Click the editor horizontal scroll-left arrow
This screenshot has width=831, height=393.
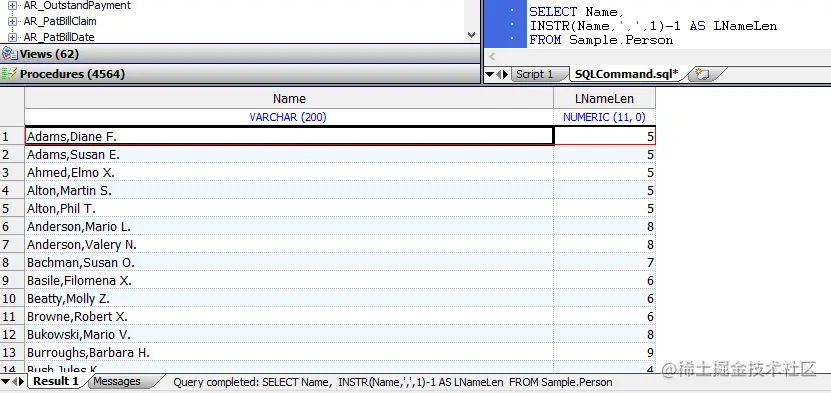click(x=492, y=56)
